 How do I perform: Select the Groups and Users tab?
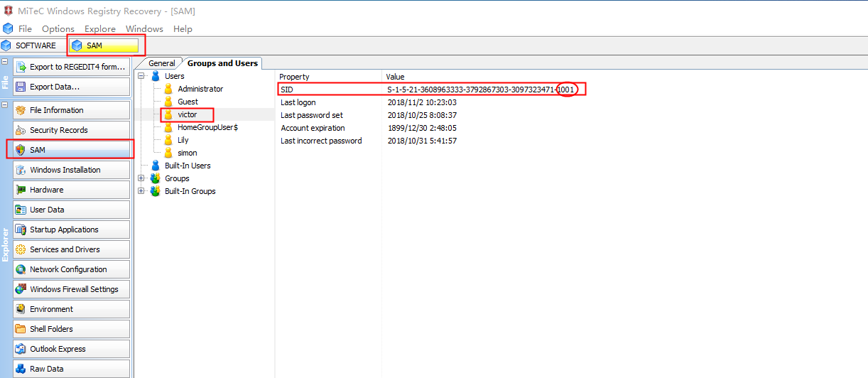[x=222, y=63]
